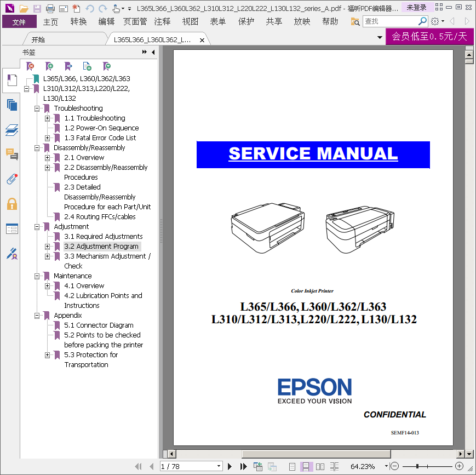Zoom in with the plus button
Image resolution: width=476 pixels, height=475 pixels.
[460, 466]
